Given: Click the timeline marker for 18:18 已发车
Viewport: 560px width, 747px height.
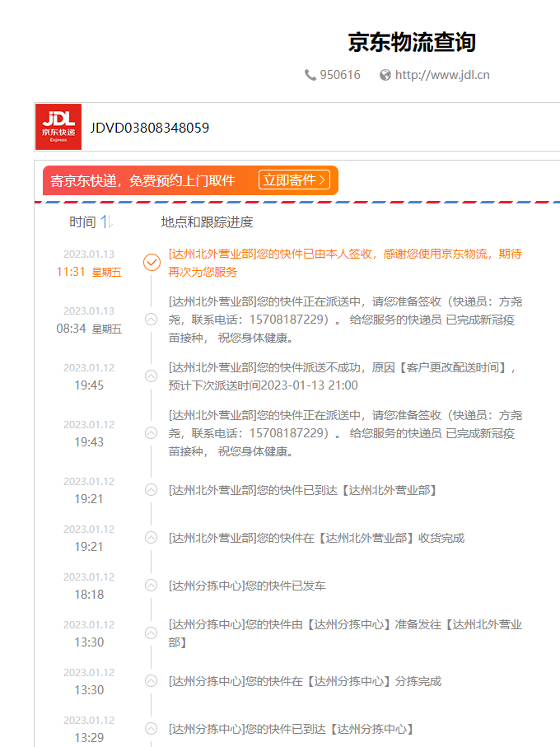Looking at the screenshot, I should tap(151, 586).
